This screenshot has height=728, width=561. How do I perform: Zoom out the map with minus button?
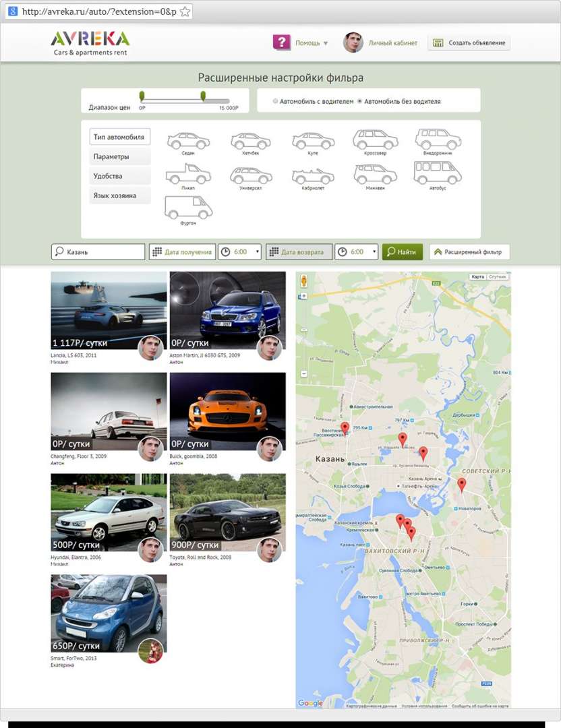[x=303, y=373]
